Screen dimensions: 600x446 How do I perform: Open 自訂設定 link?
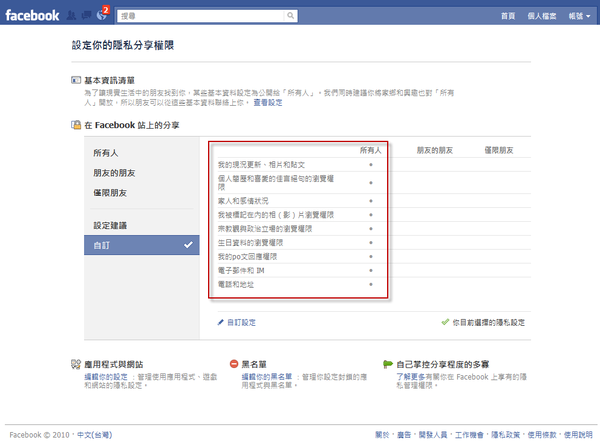(241, 322)
